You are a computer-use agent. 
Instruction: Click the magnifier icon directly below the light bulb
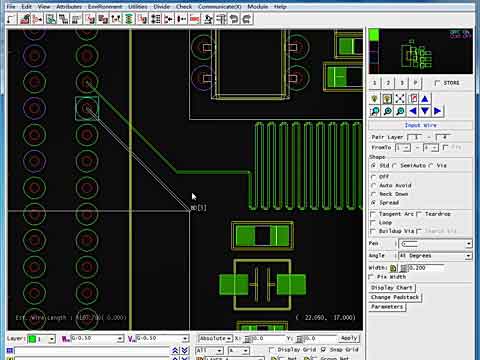[375, 111]
